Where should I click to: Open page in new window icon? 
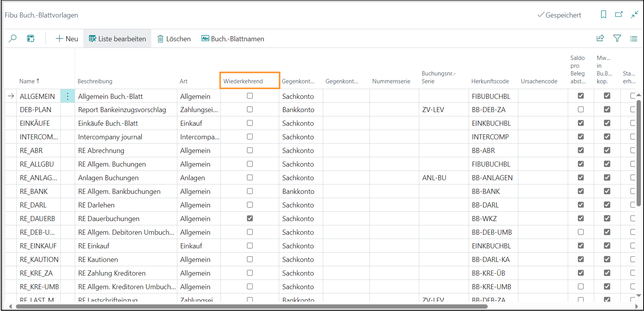[x=619, y=15]
